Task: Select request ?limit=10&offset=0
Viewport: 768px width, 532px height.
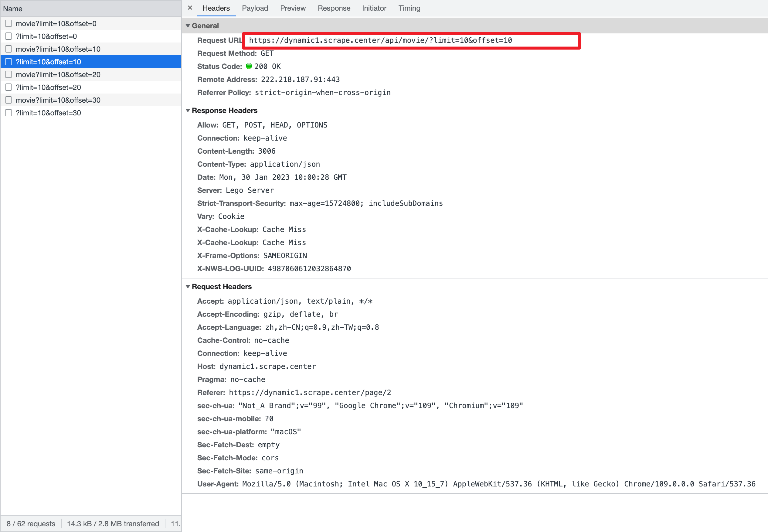Action: (91, 36)
